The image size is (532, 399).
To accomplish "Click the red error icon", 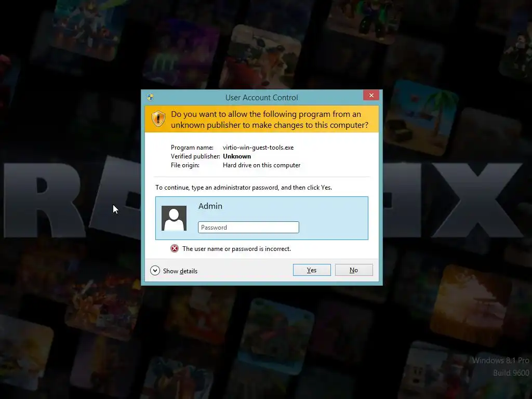I will point(175,248).
